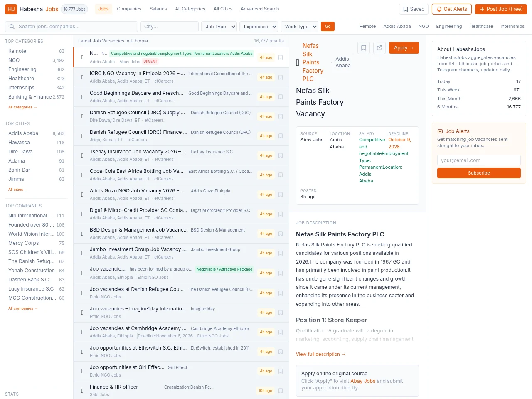Save the Nefas Silk job using the detail panel bookmark icon
Screen dimensions: 532x399
click(364, 48)
